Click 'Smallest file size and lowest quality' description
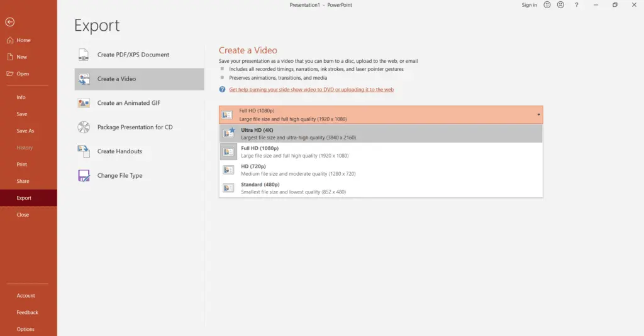The height and width of the screenshot is (336, 644). [293, 192]
